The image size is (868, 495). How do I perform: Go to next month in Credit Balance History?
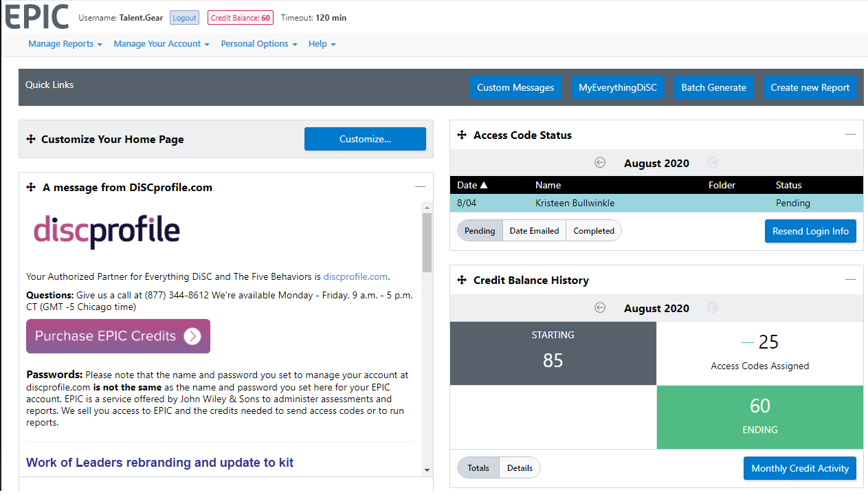coord(713,308)
